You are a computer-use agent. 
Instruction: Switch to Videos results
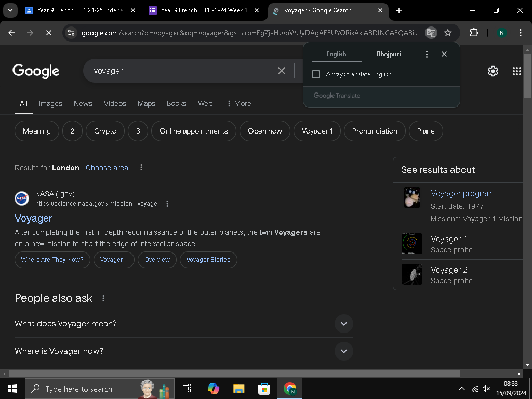(x=115, y=104)
